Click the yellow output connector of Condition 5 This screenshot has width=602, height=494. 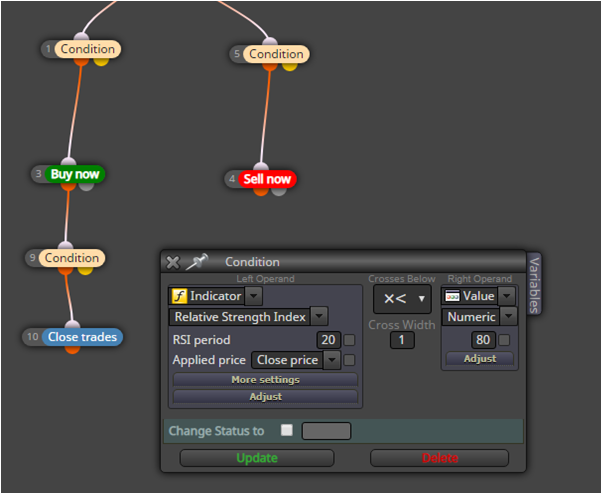(x=289, y=66)
